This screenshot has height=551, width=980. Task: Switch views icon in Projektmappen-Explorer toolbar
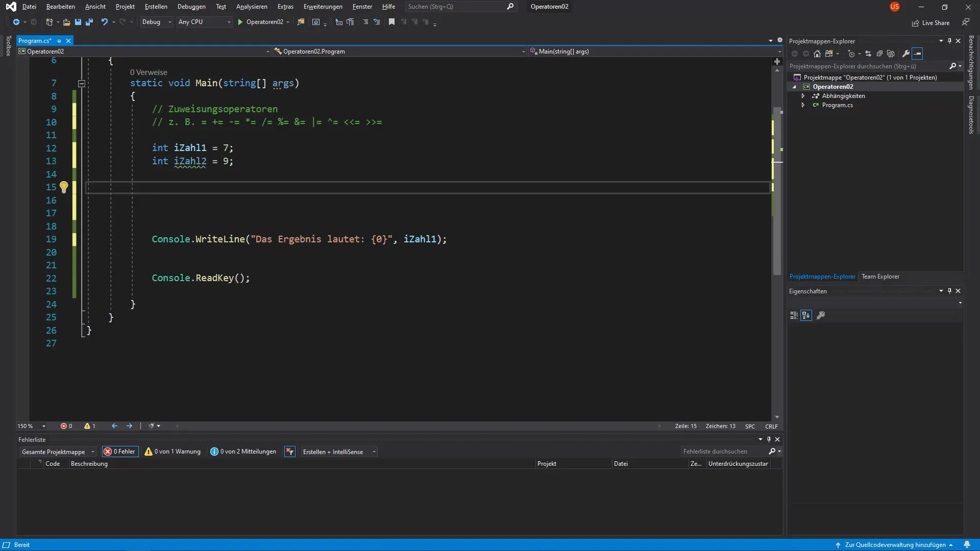[829, 54]
